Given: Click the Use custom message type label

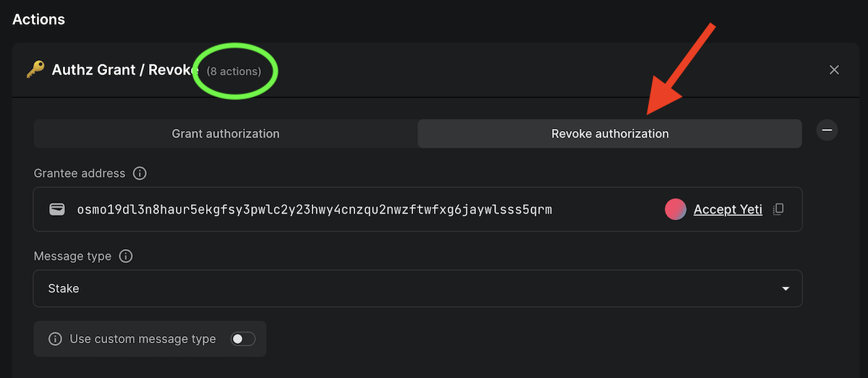Looking at the screenshot, I should [x=142, y=339].
